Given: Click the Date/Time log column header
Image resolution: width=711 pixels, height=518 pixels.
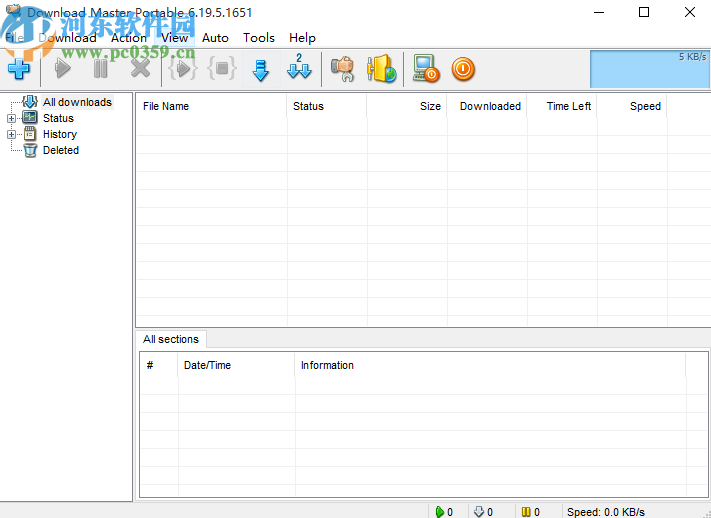Looking at the screenshot, I should (236, 365).
